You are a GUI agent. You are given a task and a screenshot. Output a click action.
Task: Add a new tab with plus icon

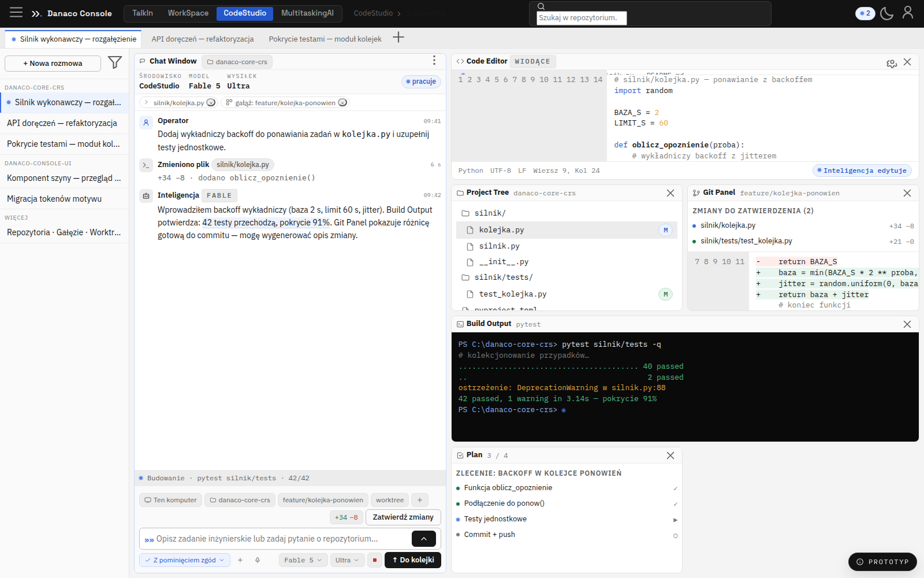[x=398, y=38]
